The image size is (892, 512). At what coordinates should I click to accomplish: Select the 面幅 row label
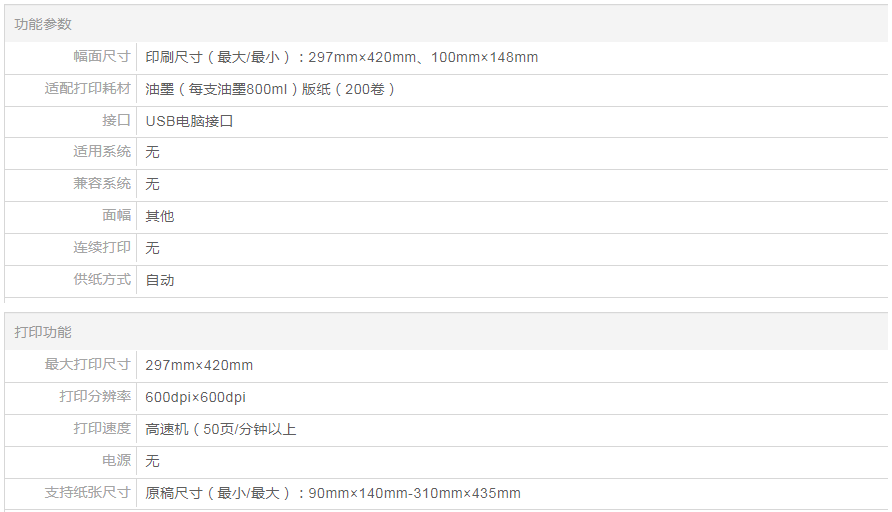[116, 216]
